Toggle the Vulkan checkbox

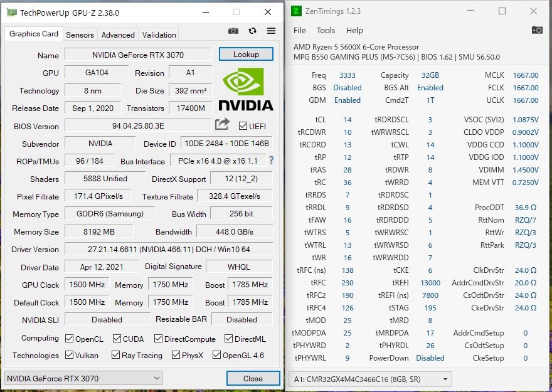[70, 355]
